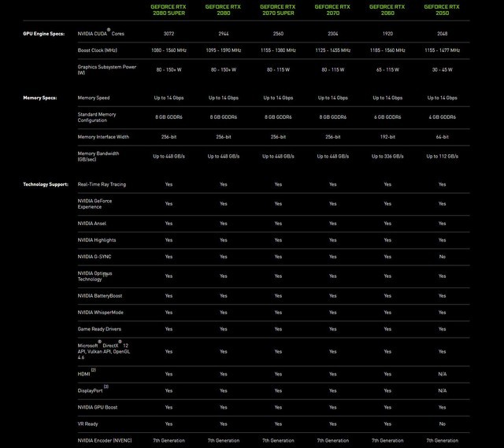Select the NVIDIA Encoder (NVENC) row label
The width and height of the screenshot is (504, 448).
click(x=106, y=440)
